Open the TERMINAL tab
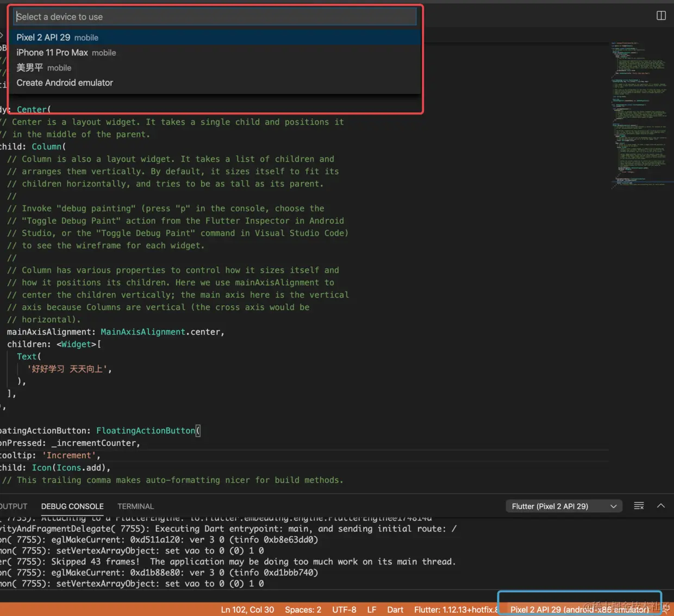Screen dimensions: 674x616 coord(135,506)
